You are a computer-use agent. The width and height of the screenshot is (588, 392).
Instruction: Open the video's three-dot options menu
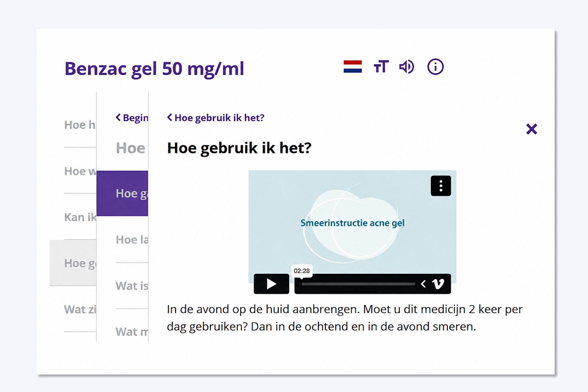[x=441, y=186]
